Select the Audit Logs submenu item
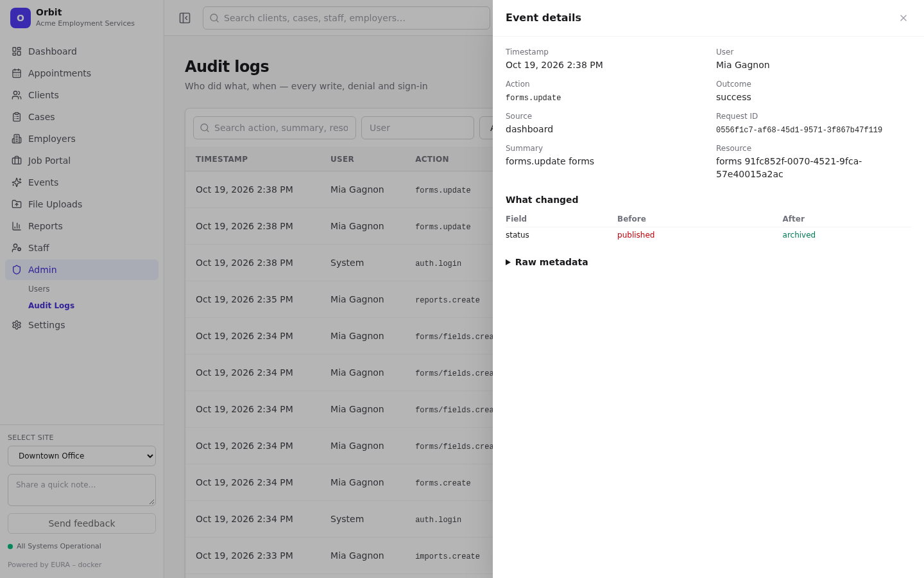 pyautogui.click(x=51, y=306)
